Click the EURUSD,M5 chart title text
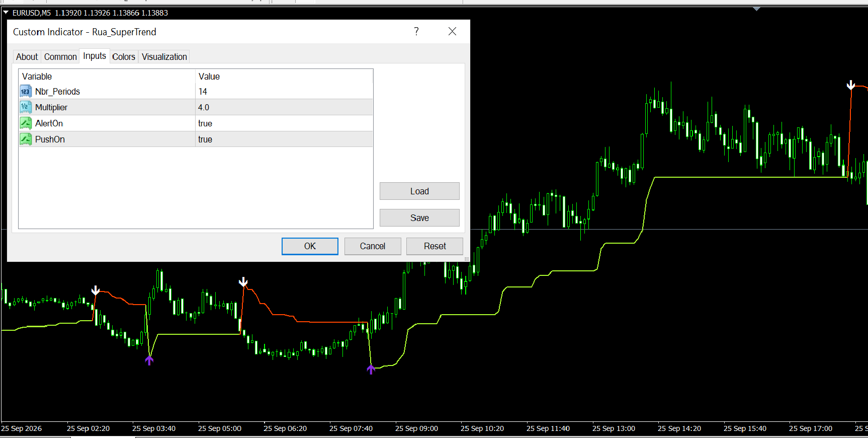Viewport: 868px width, 439px height. tap(32, 13)
